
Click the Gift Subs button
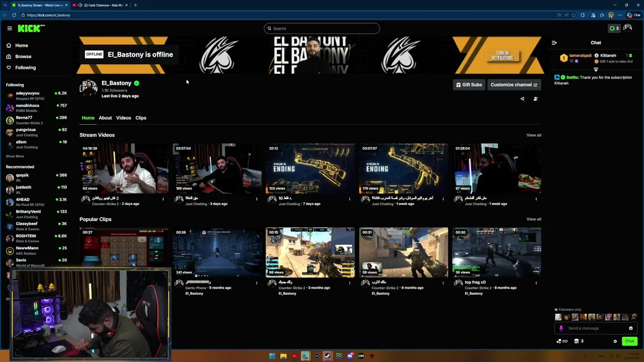(469, 84)
